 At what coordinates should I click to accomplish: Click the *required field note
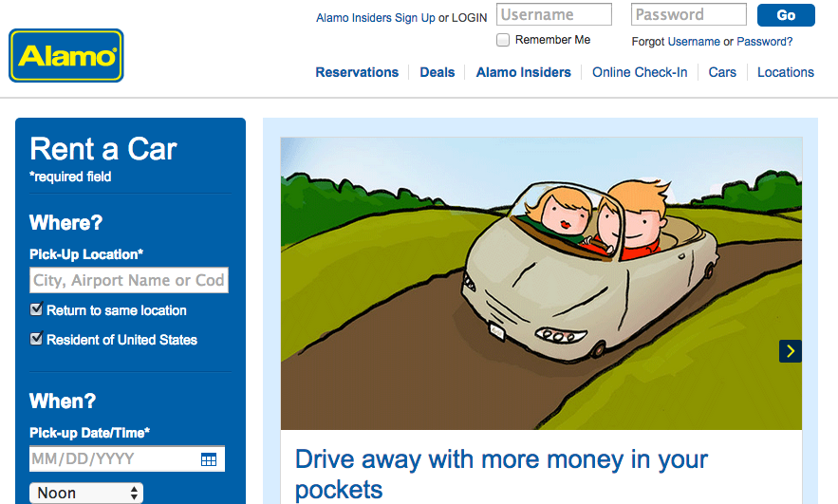click(70, 177)
